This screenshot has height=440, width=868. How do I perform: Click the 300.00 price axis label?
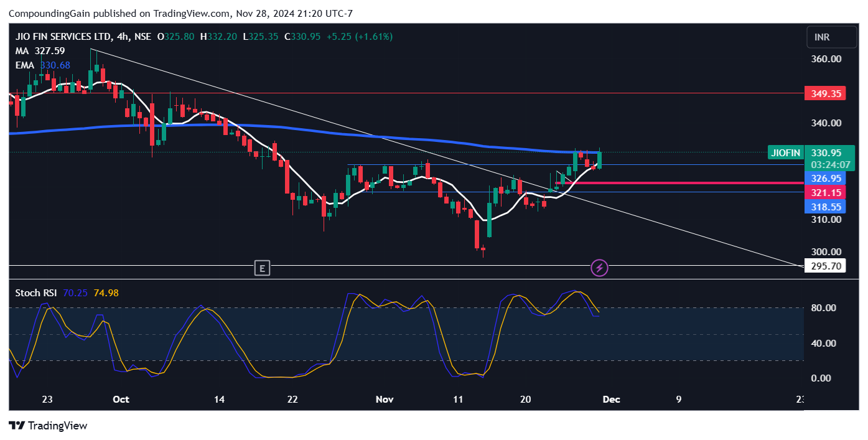(826, 252)
